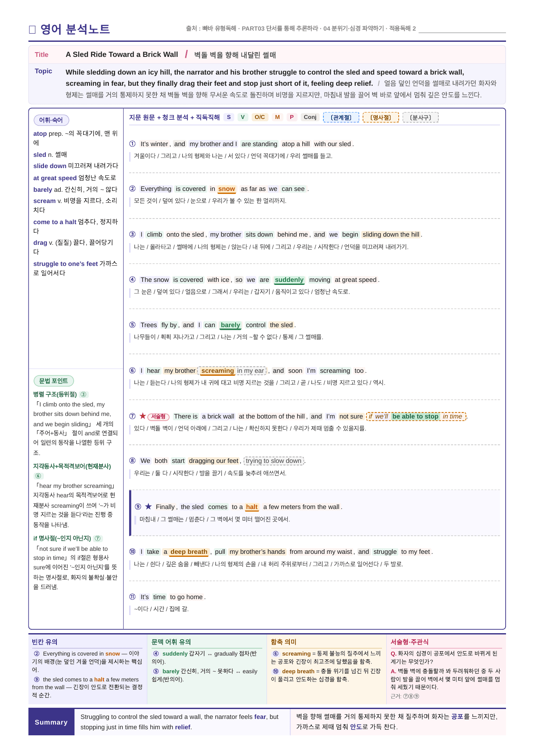Screen dimensions: 534x756
Task: Click the 명사절 dashed legend tag
Action: pyautogui.click(x=381, y=117)
